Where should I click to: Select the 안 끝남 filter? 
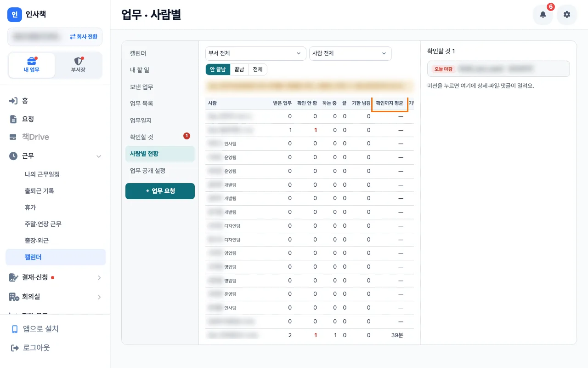(x=218, y=69)
